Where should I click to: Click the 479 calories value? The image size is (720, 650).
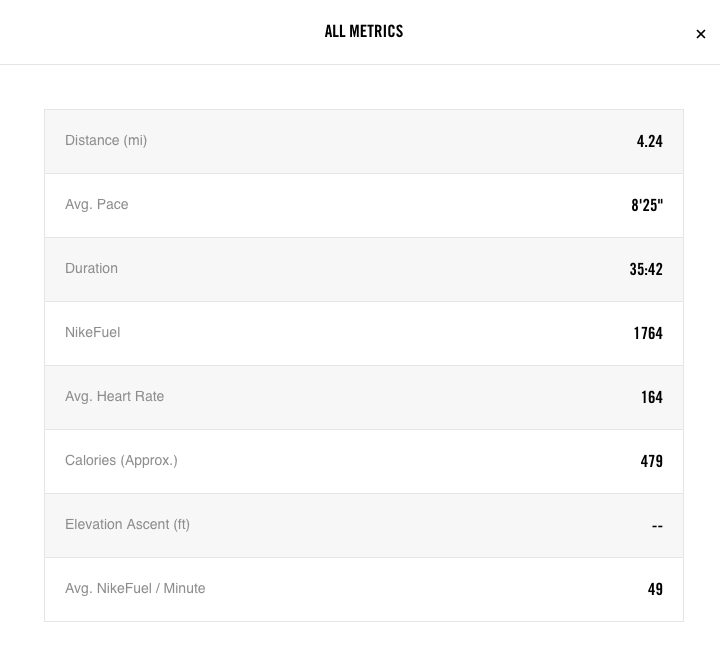(652, 461)
